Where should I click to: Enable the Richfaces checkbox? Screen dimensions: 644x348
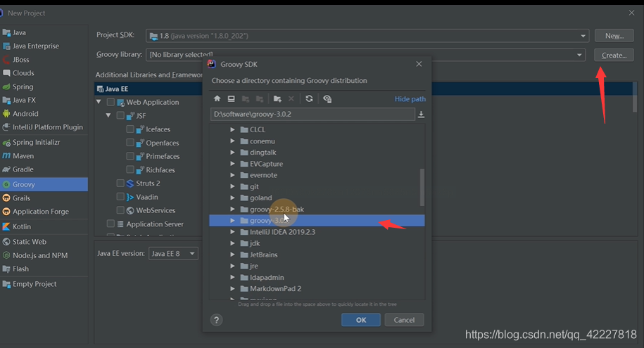pos(130,169)
